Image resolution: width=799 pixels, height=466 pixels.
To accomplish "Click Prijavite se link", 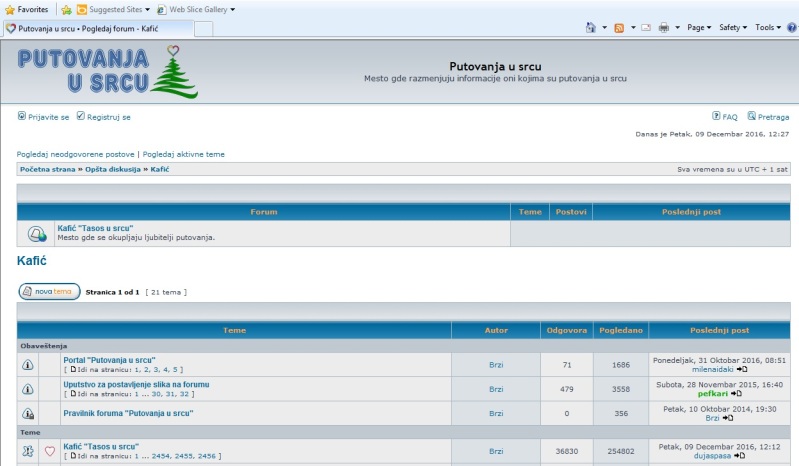I will (48, 117).
